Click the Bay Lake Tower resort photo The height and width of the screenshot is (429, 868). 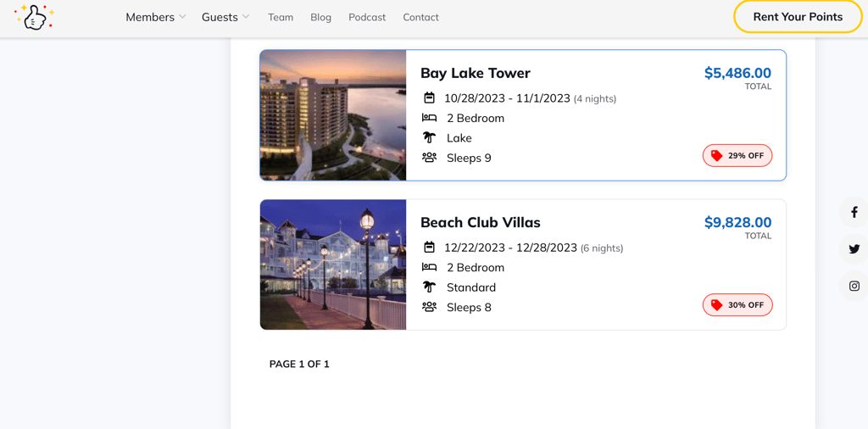coord(332,115)
